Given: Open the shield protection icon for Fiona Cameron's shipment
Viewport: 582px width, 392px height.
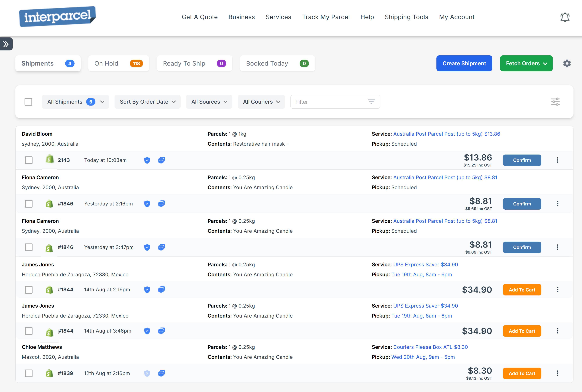Looking at the screenshot, I should pos(147,204).
